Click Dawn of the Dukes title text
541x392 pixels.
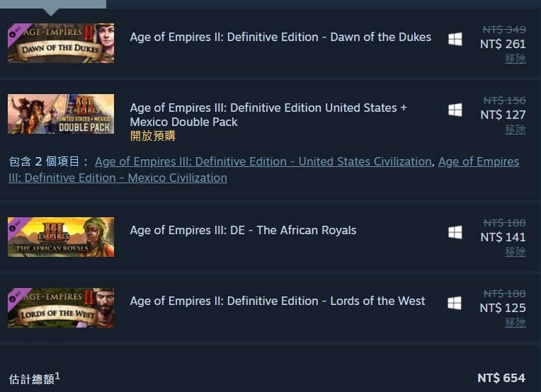tap(280, 37)
